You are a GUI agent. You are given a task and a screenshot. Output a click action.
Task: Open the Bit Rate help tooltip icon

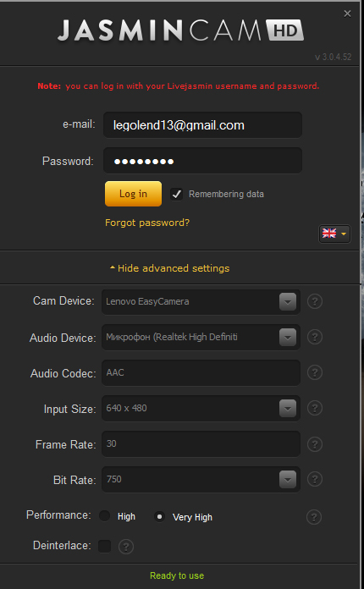point(315,479)
